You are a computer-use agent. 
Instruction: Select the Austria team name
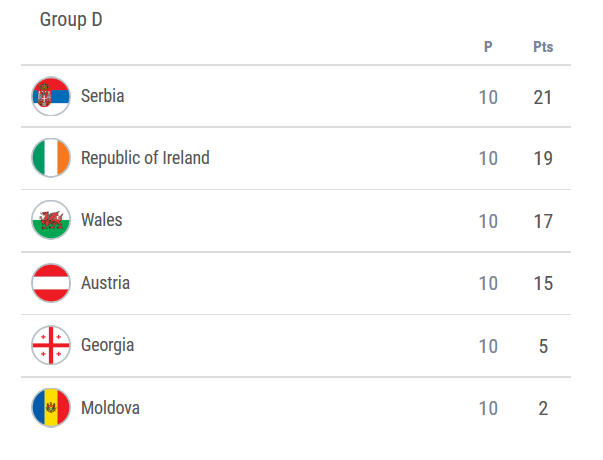[105, 283]
